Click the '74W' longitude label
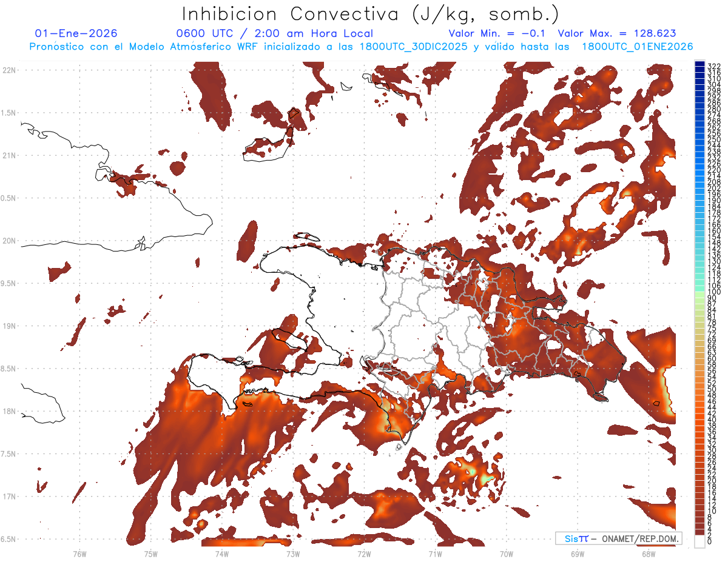Screen dimensions: 728x562 coord(221,554)
